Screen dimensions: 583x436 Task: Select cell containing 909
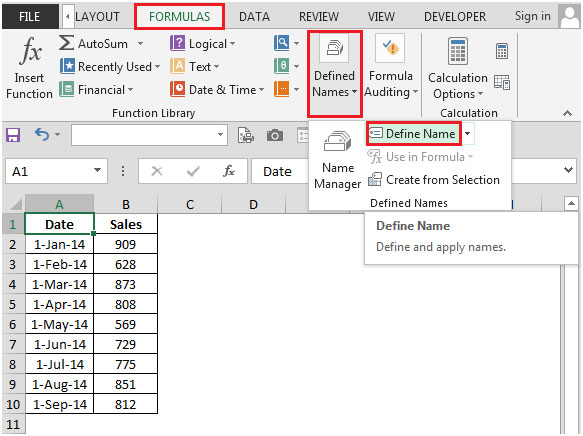click(x=126, y=244)
